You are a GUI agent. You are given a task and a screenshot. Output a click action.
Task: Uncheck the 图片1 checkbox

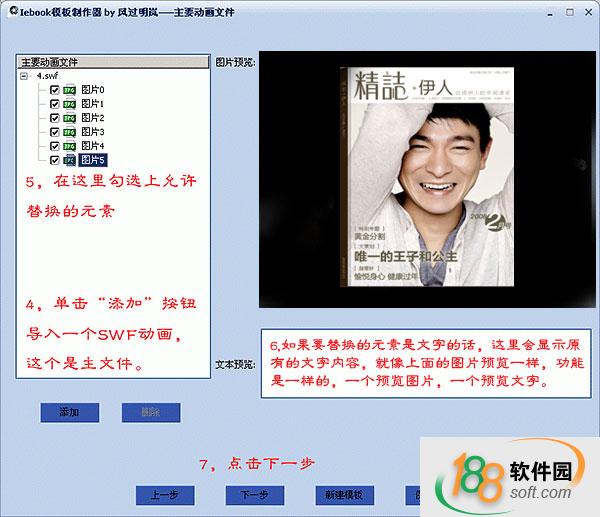[x=54, y=104]
